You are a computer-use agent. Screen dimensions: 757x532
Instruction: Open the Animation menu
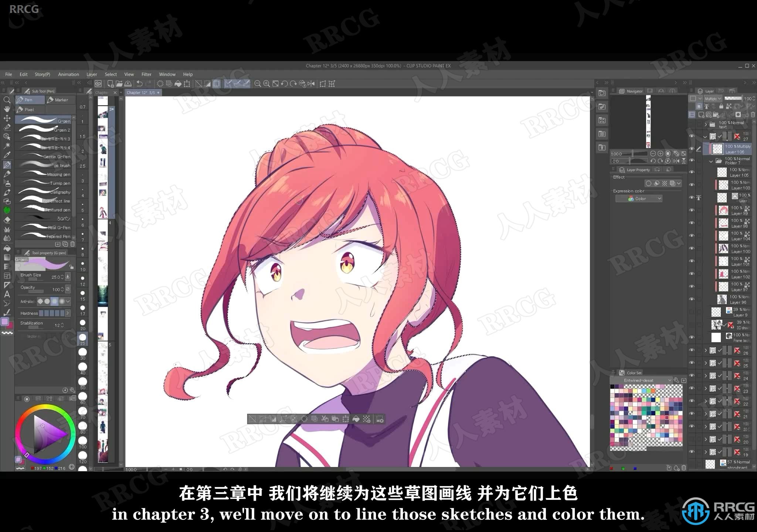68,74
